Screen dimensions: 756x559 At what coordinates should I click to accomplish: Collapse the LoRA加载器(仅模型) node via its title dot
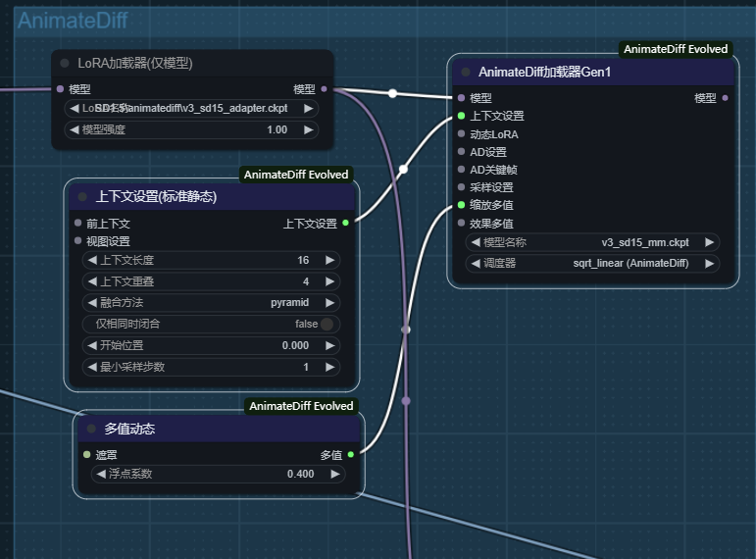coord(64,63)
